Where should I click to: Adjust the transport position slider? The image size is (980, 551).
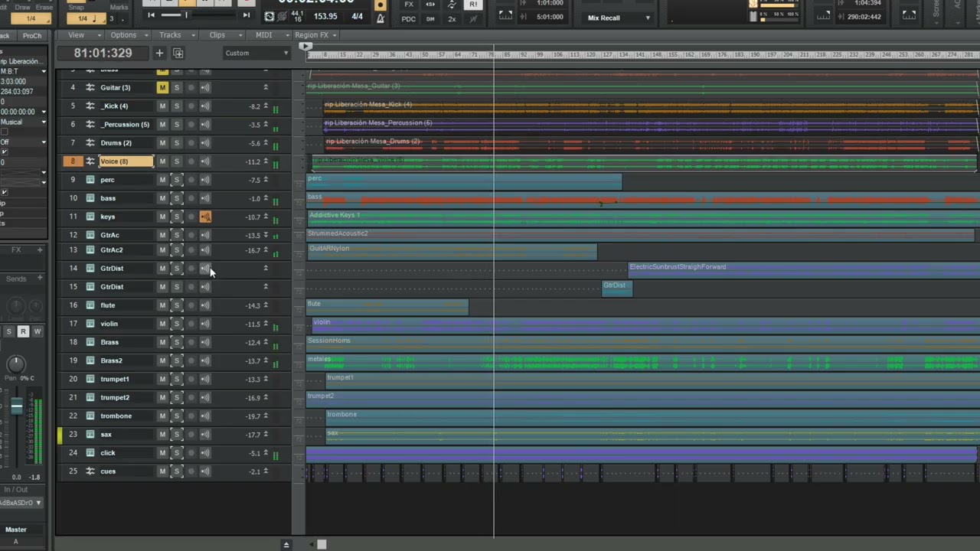coord(185,15)
